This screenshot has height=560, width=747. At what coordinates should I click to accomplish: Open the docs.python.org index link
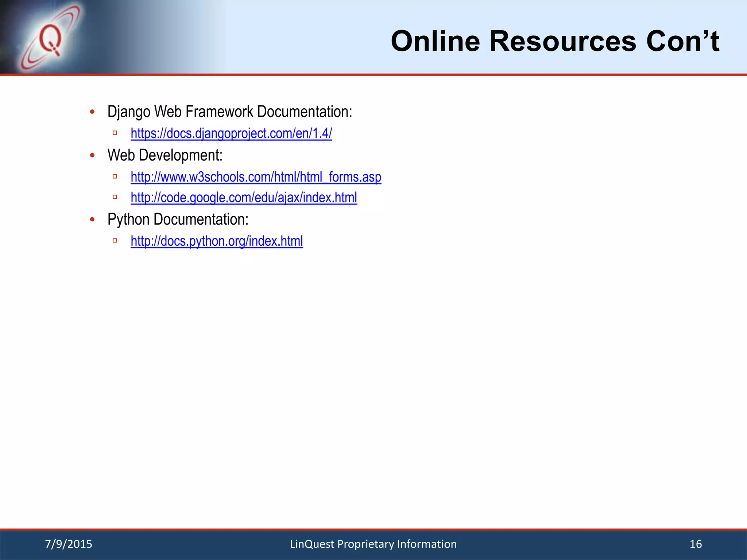tap(217, 241)
